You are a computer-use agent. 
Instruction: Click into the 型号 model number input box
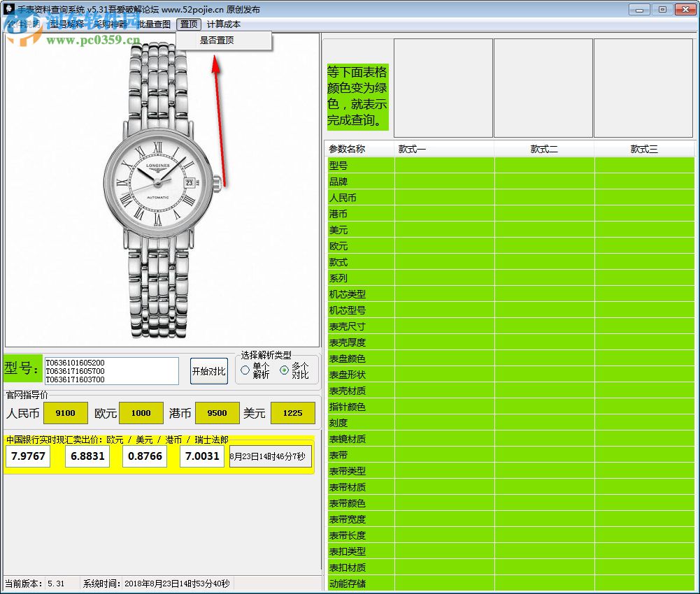[112, 371]
